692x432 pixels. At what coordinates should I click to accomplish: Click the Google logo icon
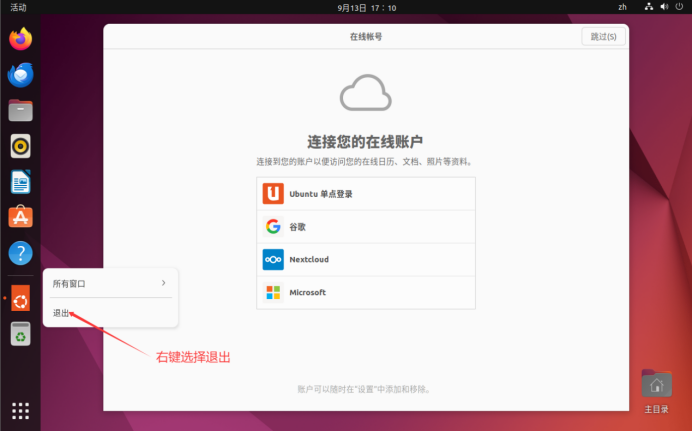point(273,227)
